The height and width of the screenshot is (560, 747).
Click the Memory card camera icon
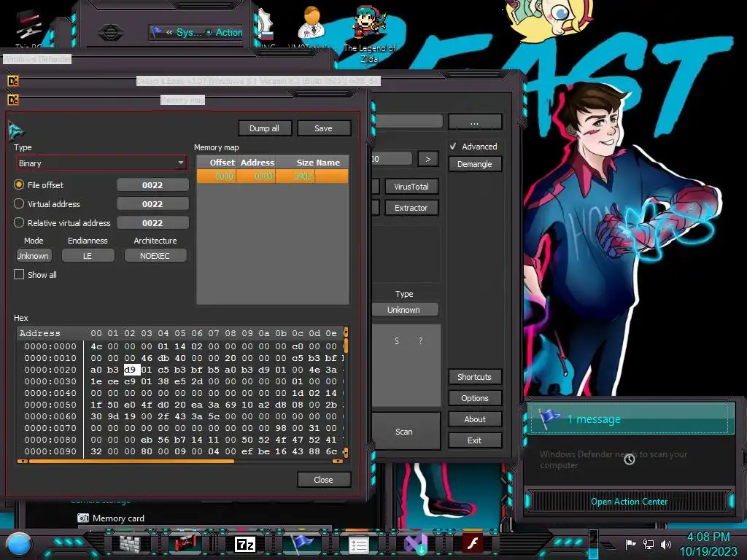tap(83, 518)
